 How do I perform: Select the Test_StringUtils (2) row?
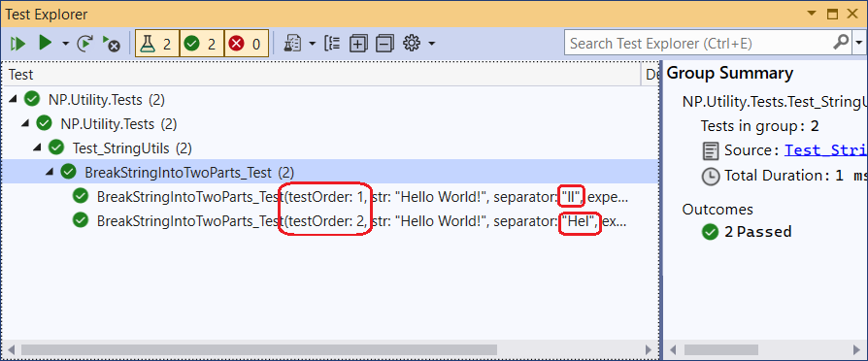pos(330,148)
